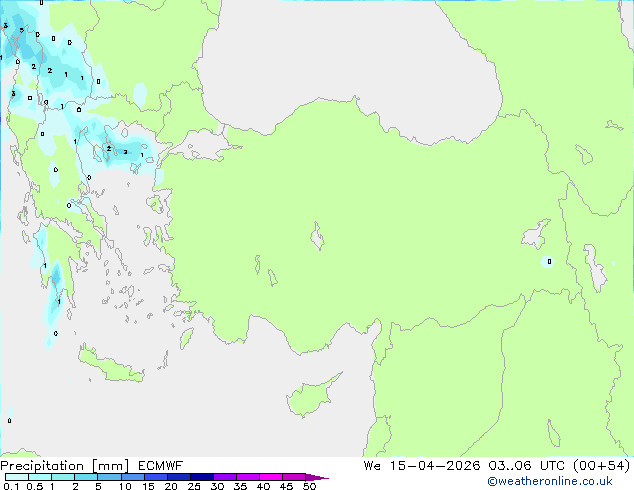Click the 1–2 mm legend color box
The width and height of the screenshot is (634, 490).
tap(63, 477)
